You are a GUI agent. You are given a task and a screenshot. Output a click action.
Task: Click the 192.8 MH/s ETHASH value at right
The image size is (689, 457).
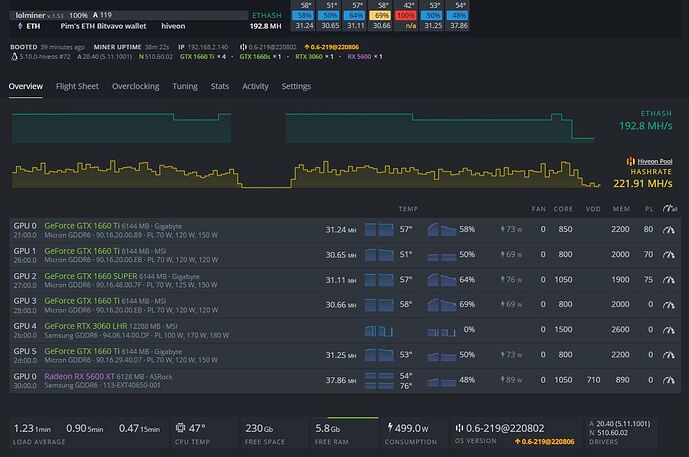[x=645, y=126]
